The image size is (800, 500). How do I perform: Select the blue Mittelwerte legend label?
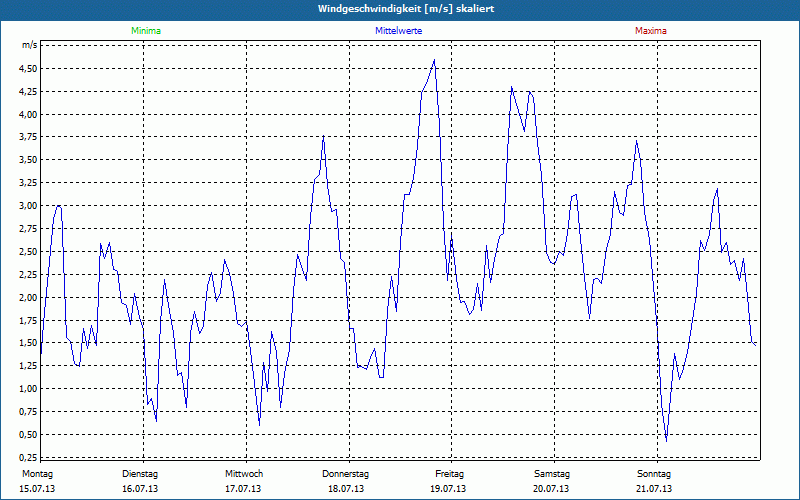[398, 31]
